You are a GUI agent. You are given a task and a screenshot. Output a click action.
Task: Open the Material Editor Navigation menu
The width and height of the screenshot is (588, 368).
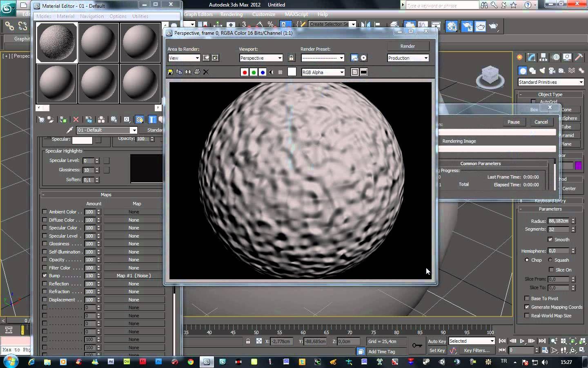pos(91,16)
